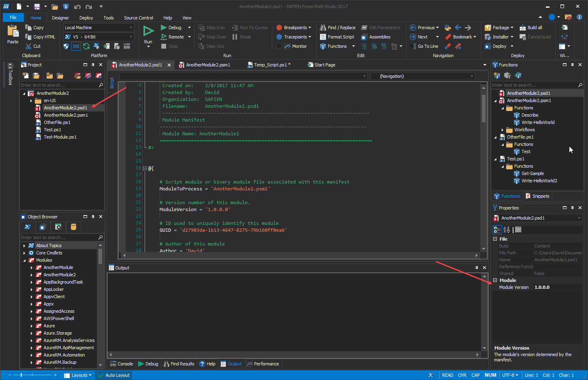Viewport: 588px width, 380px height.
Task: Click the Paste icon in Clipboard group
Action: point(13,32)
